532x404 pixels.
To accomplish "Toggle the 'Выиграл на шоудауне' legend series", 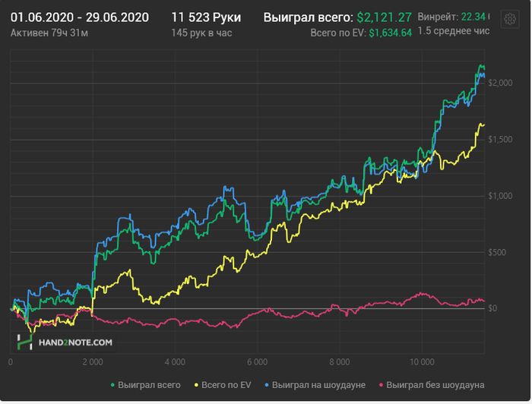I will [315, 385].
